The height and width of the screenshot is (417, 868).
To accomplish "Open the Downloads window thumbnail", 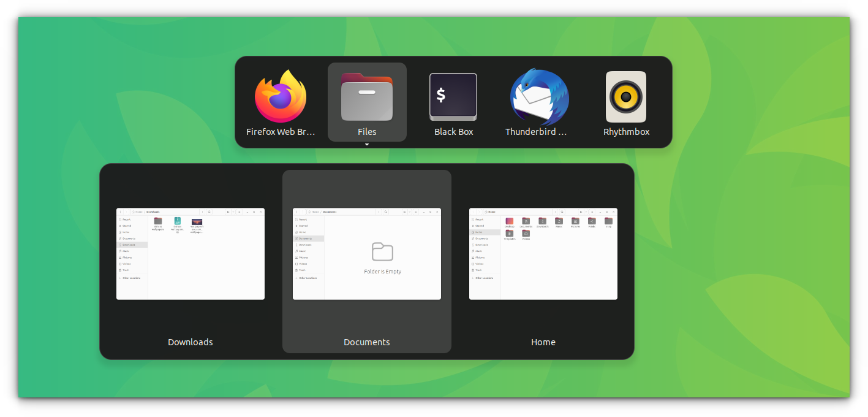I will coord(191,253).
